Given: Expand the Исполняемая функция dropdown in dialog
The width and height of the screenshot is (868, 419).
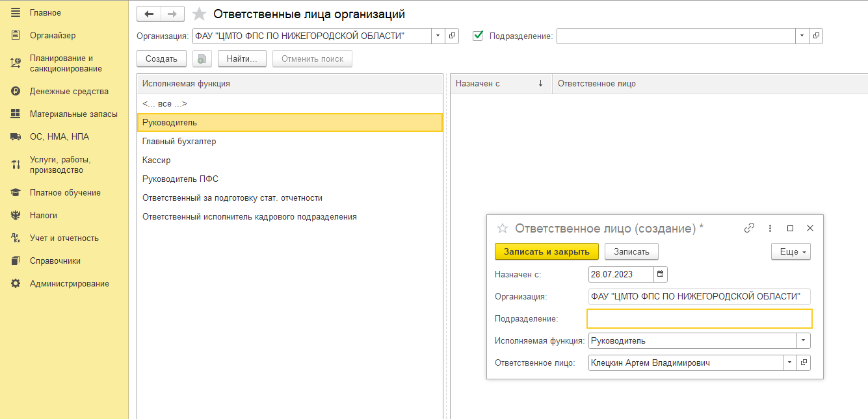Looking at the screenshot, I should (x=804, y=340).
